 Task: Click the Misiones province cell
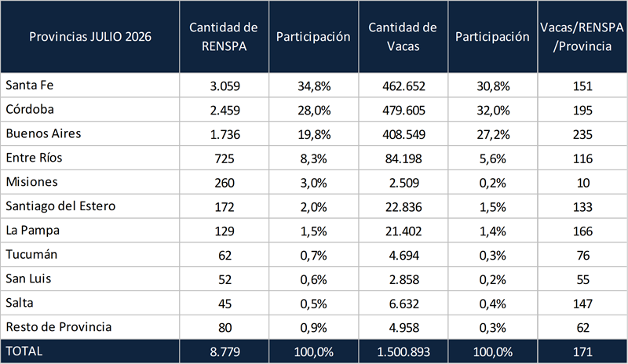click(x=90, y=182)
